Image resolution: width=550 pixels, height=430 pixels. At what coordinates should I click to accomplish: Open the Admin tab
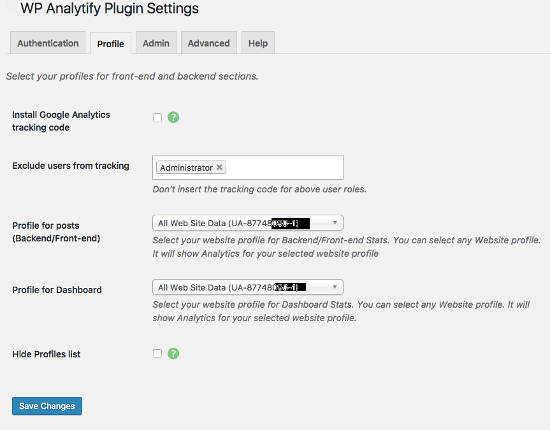(x=156, y=43)
